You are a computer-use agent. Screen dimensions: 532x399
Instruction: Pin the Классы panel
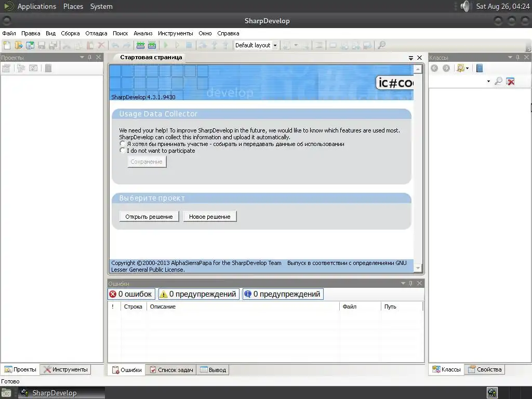point(518,57)
